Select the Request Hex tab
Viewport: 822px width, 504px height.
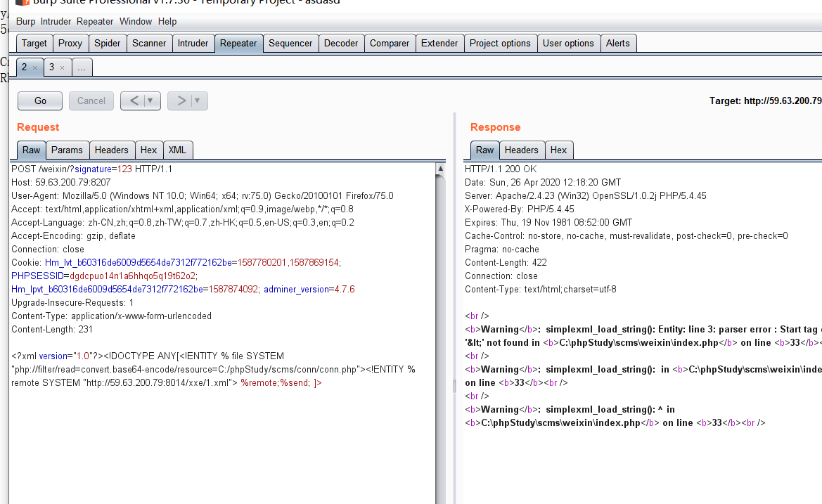pyautogui.click(x=149, y=150)
